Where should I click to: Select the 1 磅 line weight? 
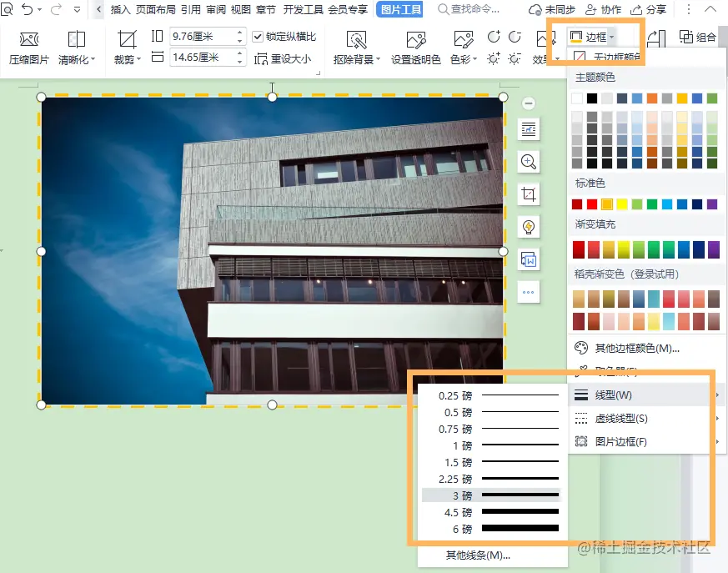point(492,445)
